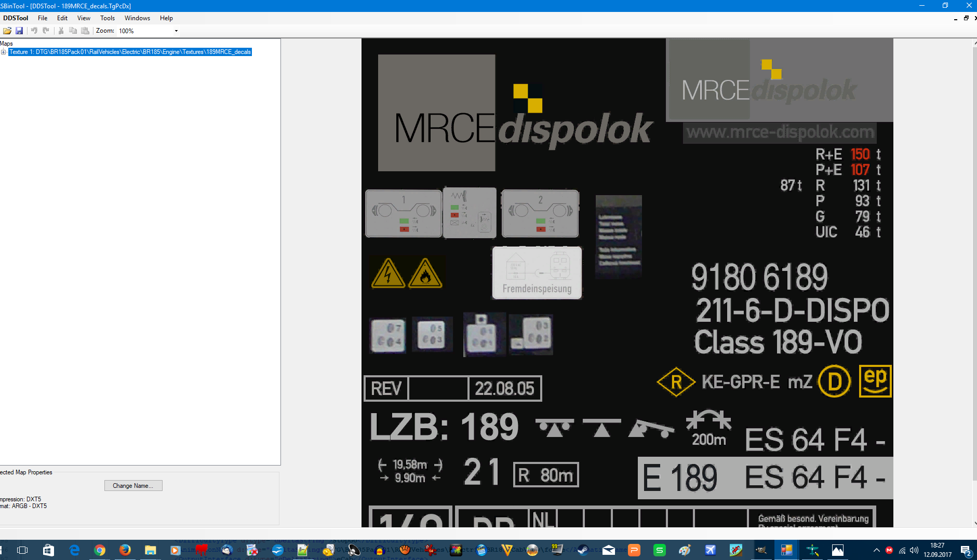The height and width of the screenshot is (560, 977).
Task: Click the Copy toolbar icon
Action: coord(73,31)
